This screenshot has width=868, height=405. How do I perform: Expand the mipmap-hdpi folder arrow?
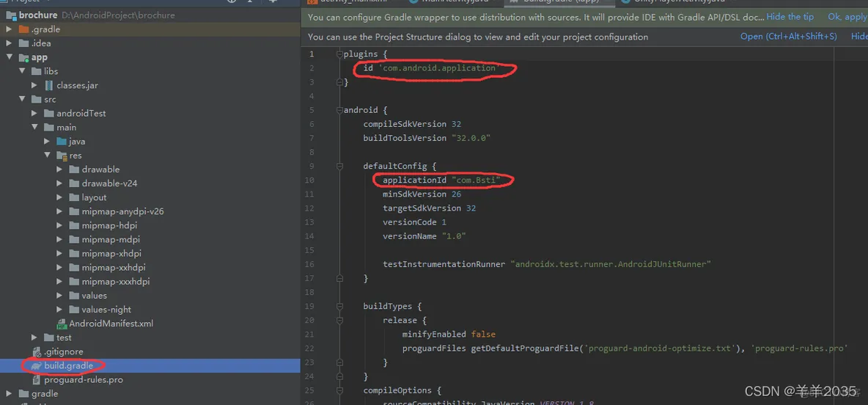[60, 225]
